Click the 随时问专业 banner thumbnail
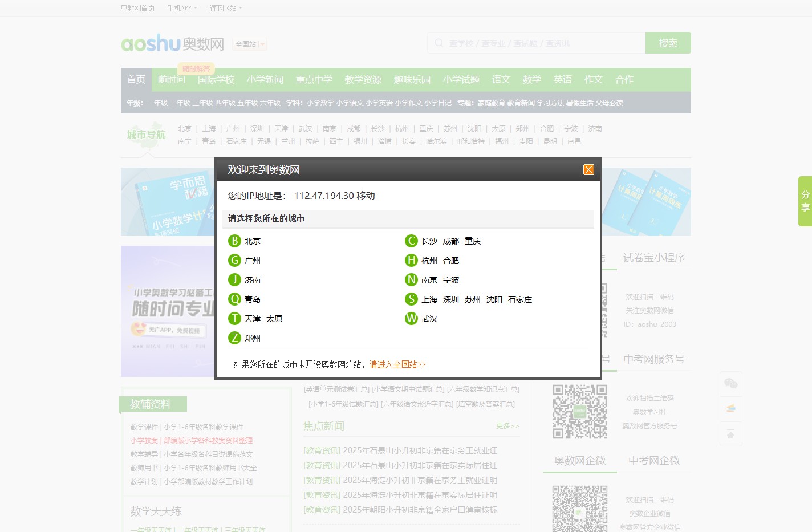 pos(168,311)
